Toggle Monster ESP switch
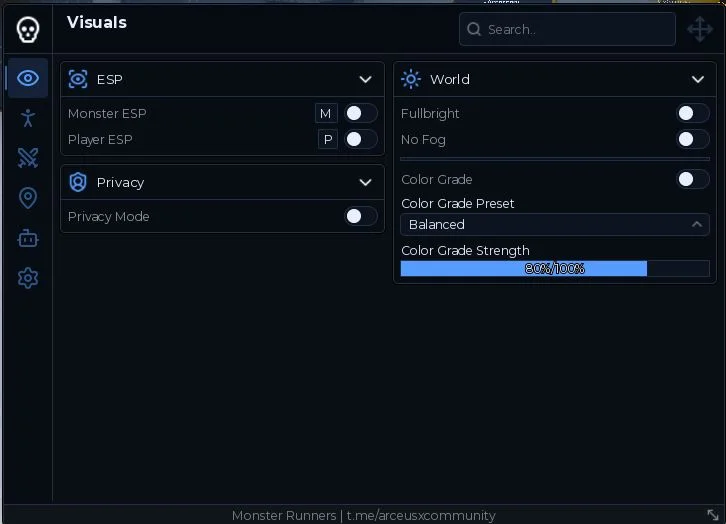 (361, 113)
